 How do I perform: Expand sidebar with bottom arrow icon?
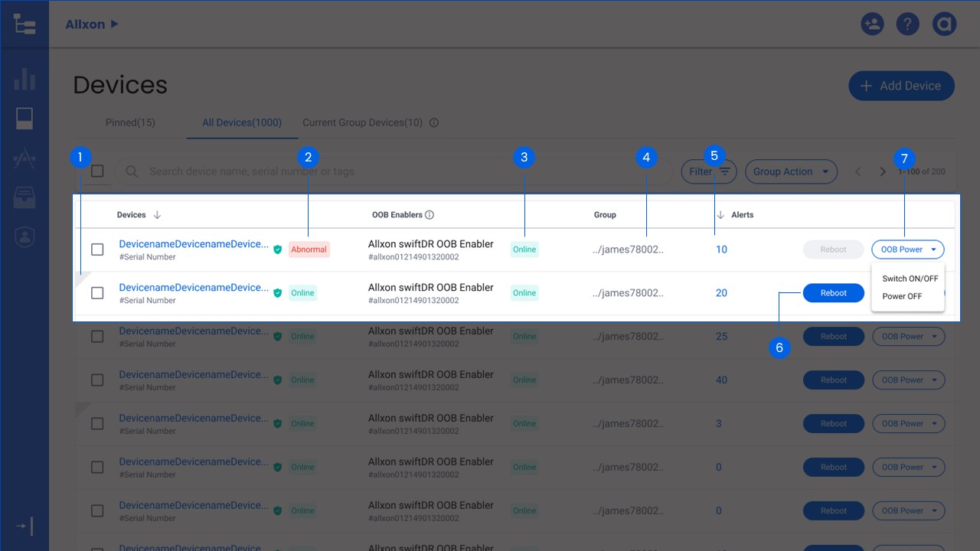(x=24, y=527)
